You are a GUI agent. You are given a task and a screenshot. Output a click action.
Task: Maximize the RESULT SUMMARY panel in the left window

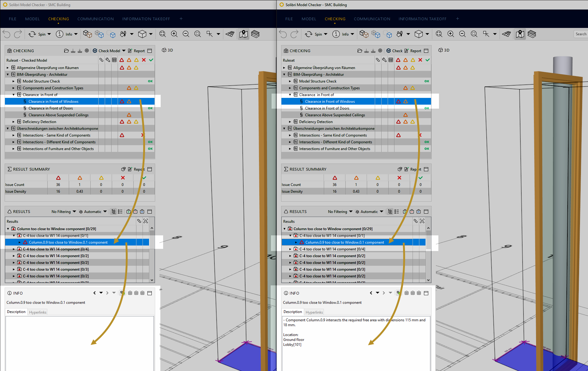(150, 169)
